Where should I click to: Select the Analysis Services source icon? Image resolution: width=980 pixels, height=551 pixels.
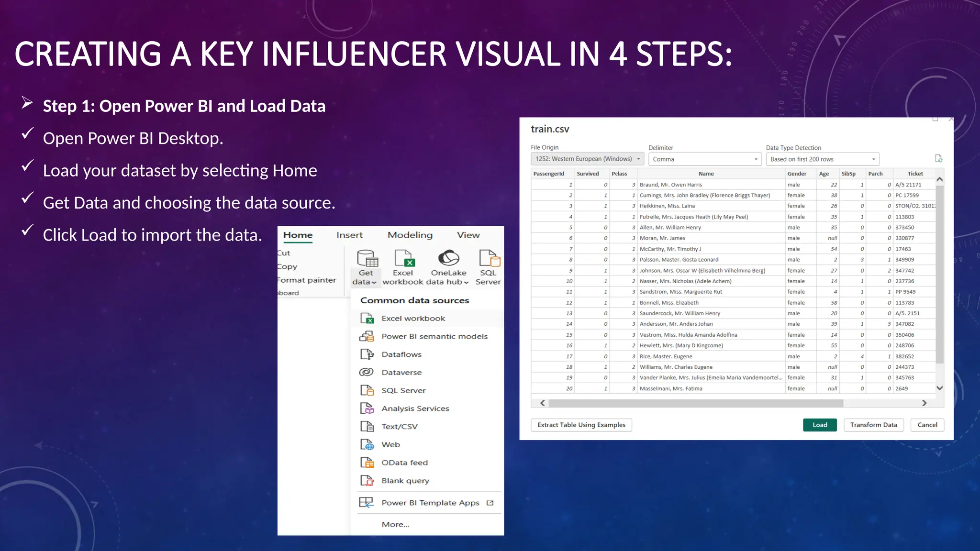pos(367,408)
